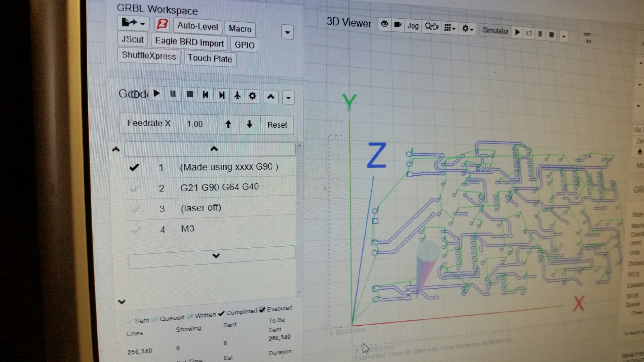This screenshot has height=362, width=644.
Task: Start the Simulator play button
Action: click(517, 32)
